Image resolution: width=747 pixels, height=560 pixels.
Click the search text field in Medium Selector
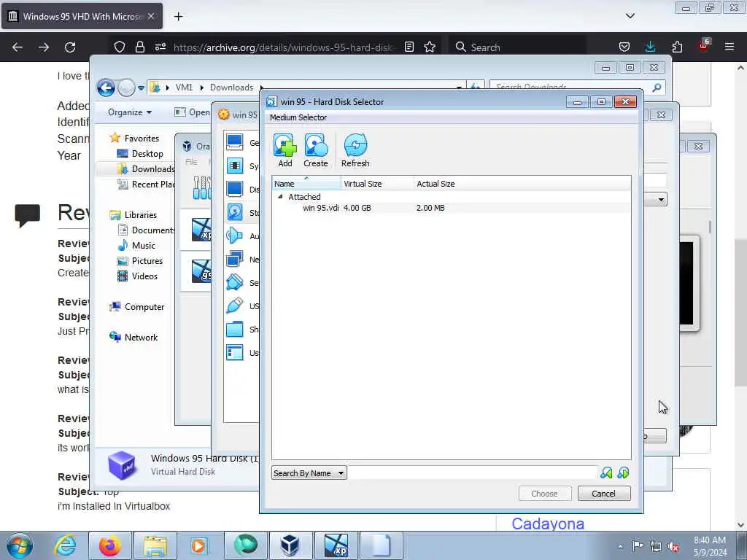tap(473, 472)
